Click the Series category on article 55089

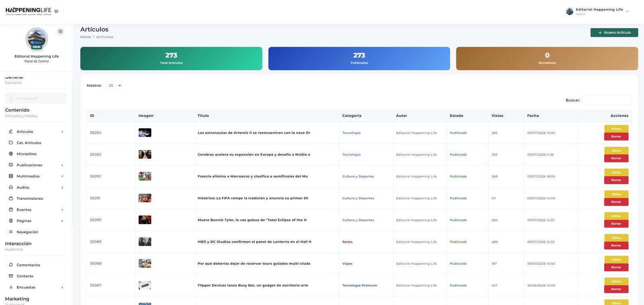coord(347,242)
